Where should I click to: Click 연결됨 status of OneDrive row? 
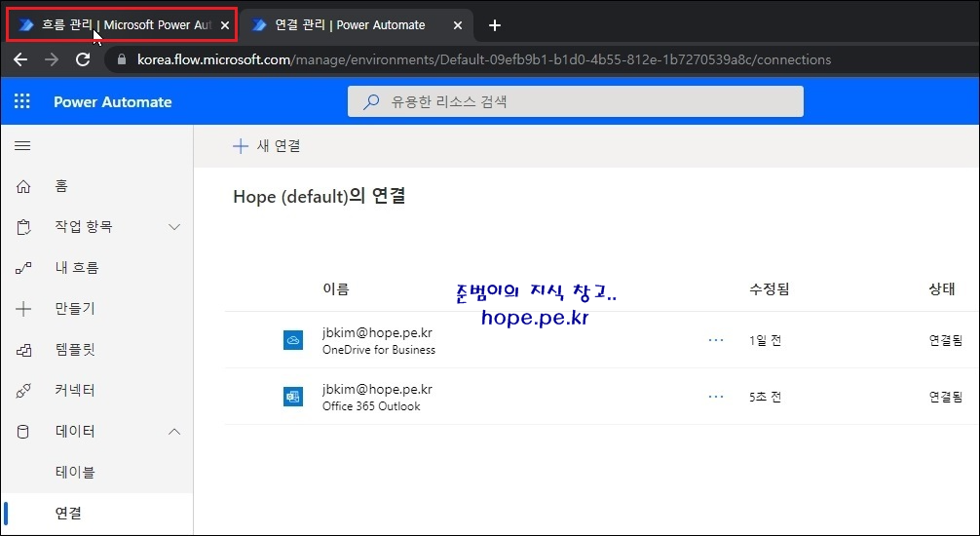pos(946,340)
